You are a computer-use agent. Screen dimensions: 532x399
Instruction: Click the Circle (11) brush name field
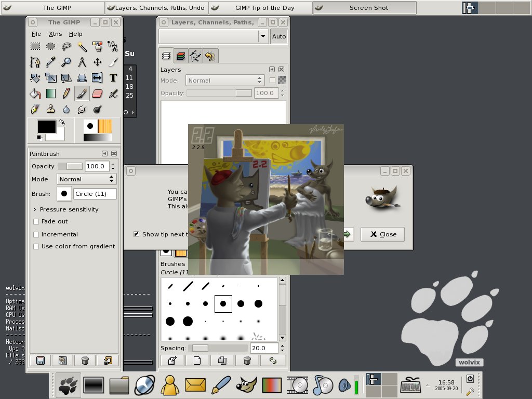point(95,194)
